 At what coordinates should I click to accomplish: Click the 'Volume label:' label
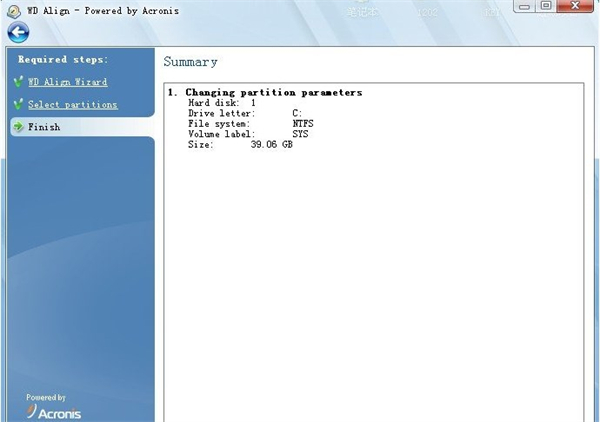click(222, 134)
